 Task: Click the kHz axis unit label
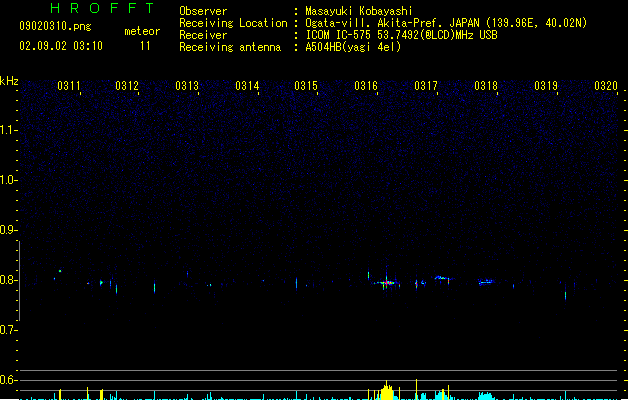(9, 81)
